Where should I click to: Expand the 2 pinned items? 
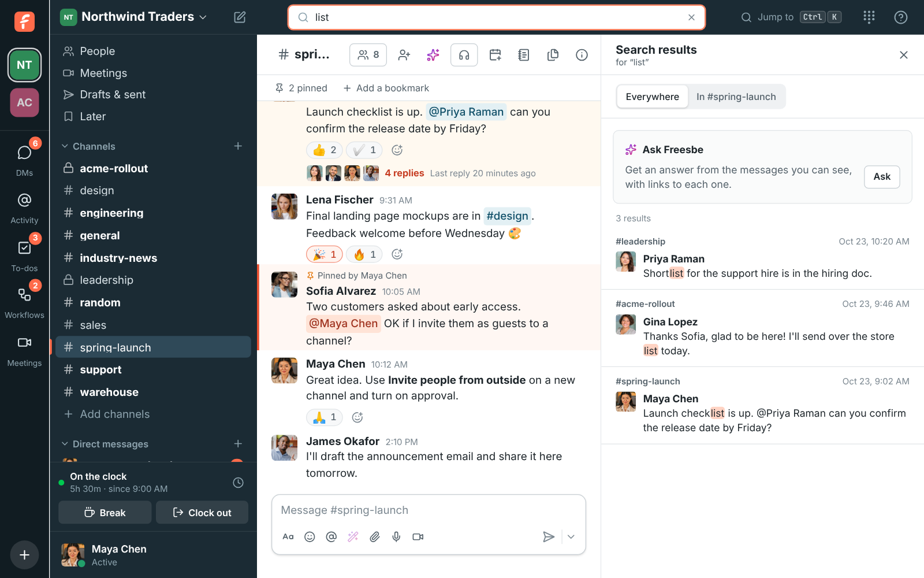(301, 88)
